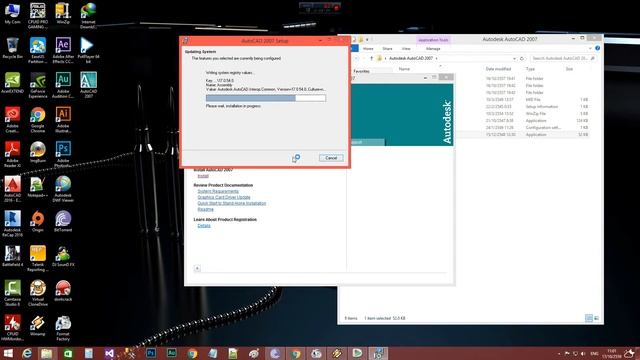Select the Application Tools contextual tab
The image size is (640, 360).
pos(433,40)
